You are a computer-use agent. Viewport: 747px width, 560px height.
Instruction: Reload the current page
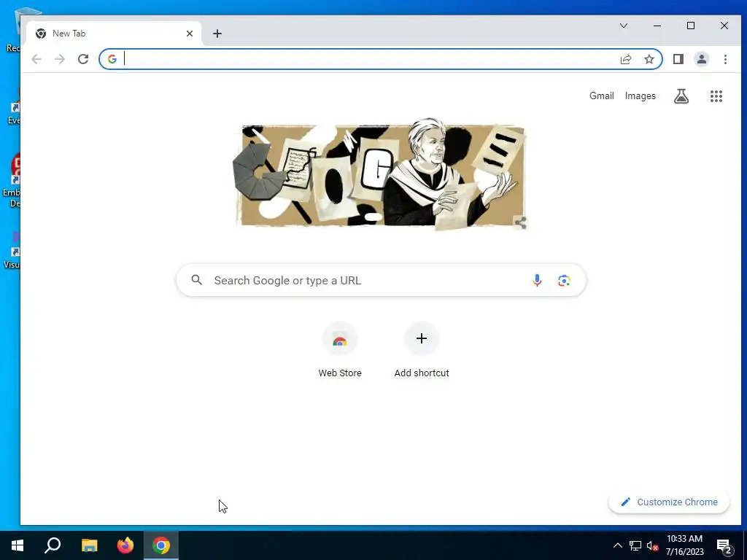coord(83,59)
